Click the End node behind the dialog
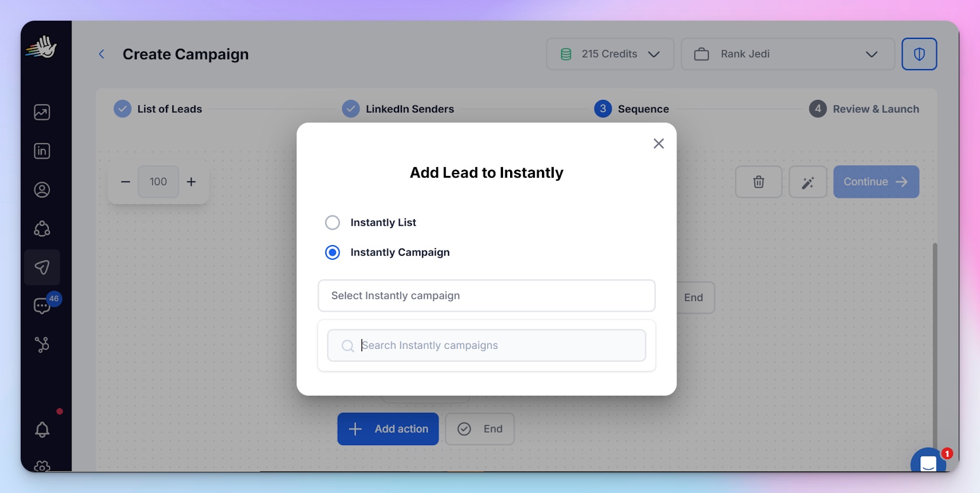Viewport: 980px width, 493px height. point(695,298)
